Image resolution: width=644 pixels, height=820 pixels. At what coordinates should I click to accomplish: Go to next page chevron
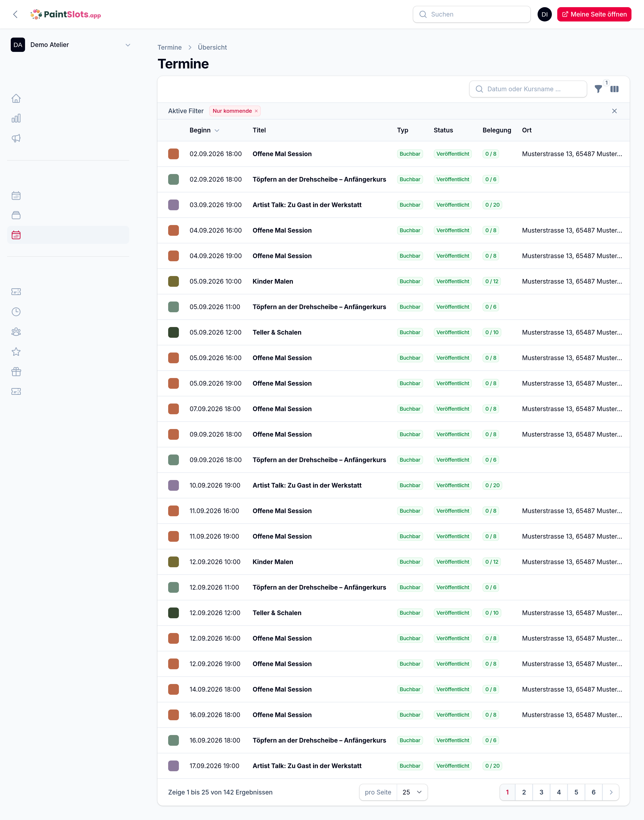click(x=611, y=792)
